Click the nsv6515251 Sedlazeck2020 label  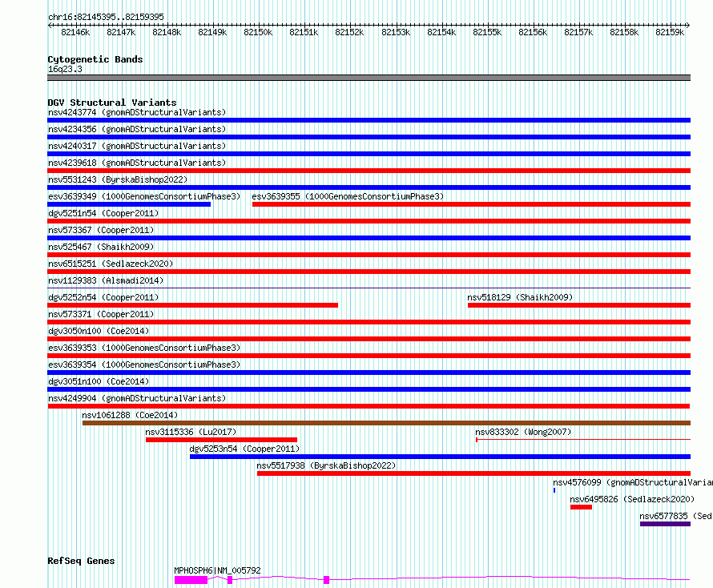(111, 264)
